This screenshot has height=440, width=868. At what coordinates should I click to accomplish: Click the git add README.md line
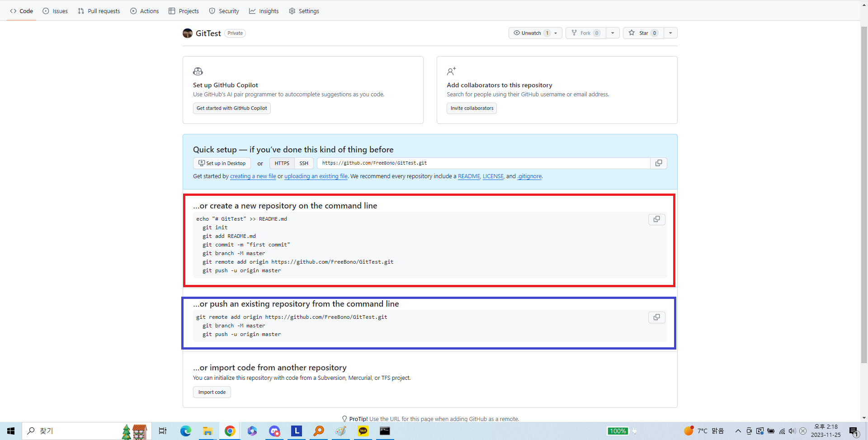pyautogui.click(x=229, y=236)
